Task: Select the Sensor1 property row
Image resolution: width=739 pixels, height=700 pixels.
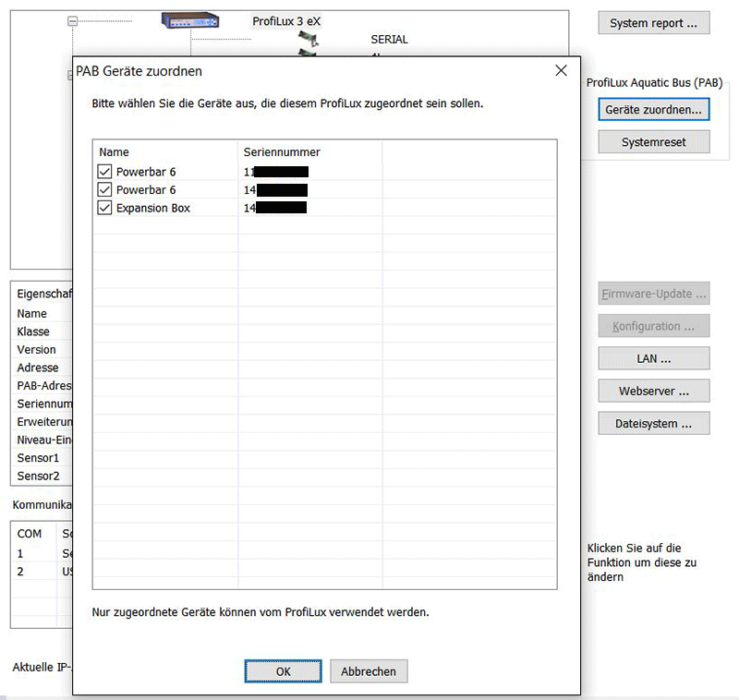Action: (x=38, y=457)
